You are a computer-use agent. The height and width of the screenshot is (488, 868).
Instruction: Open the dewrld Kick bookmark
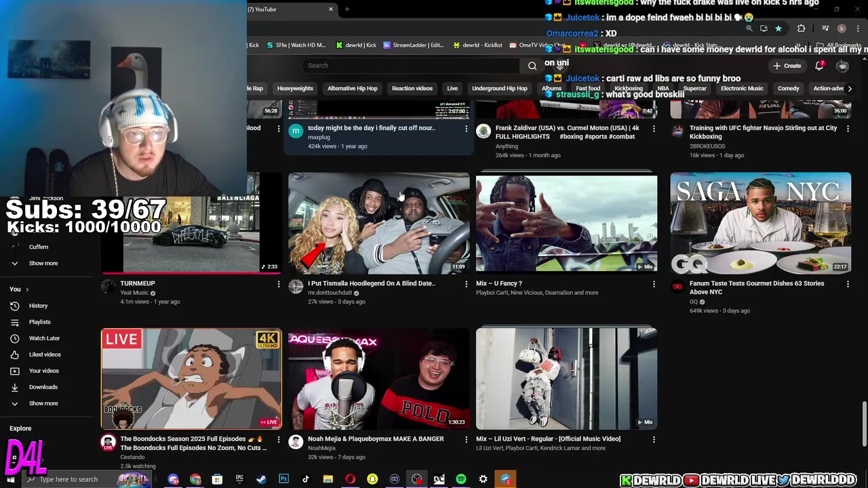tap(356, 45)
